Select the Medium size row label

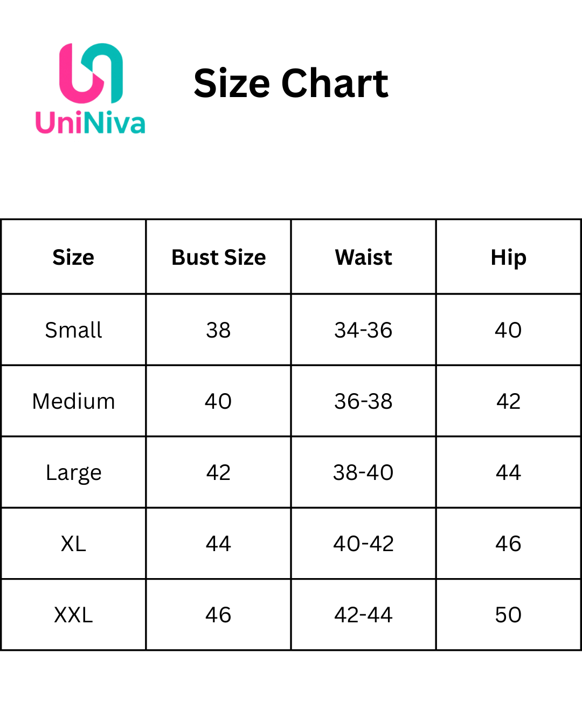73,401
